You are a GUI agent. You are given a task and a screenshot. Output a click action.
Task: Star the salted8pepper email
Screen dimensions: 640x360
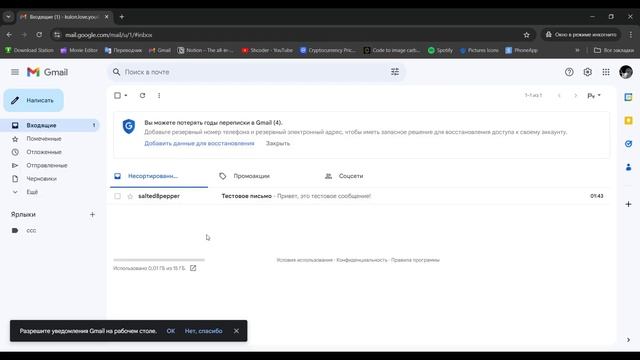pyautogui.click(x=130, y=196)
